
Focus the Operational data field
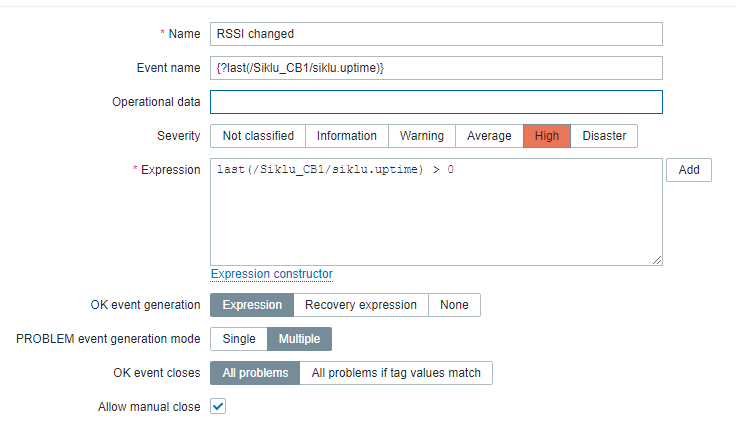pos(436,102)
